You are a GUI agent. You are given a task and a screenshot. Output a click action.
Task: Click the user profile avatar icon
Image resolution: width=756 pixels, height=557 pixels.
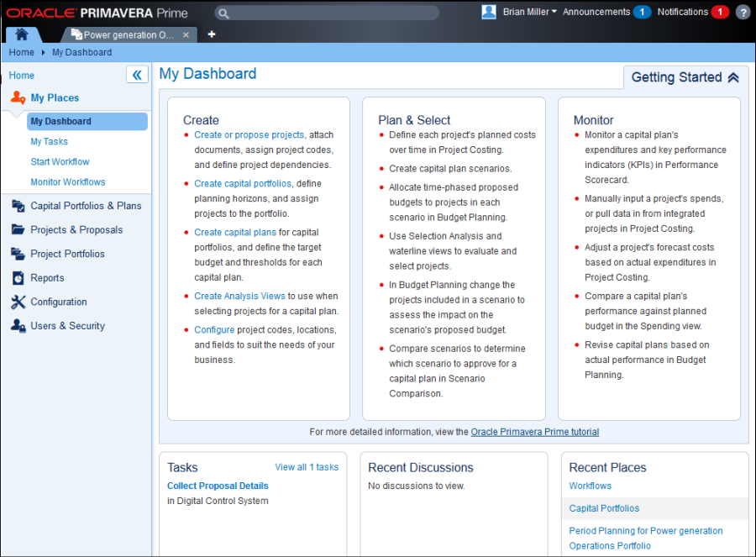(489, 12)
